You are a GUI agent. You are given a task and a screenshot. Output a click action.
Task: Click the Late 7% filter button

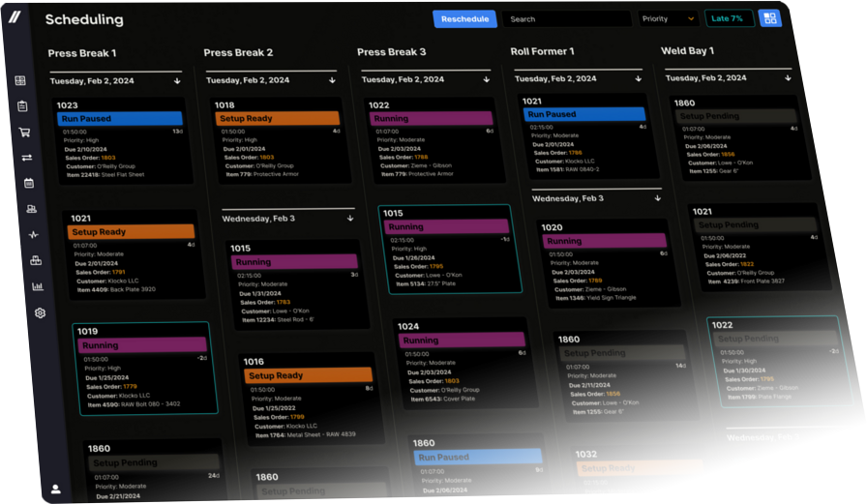click(729, 18)
